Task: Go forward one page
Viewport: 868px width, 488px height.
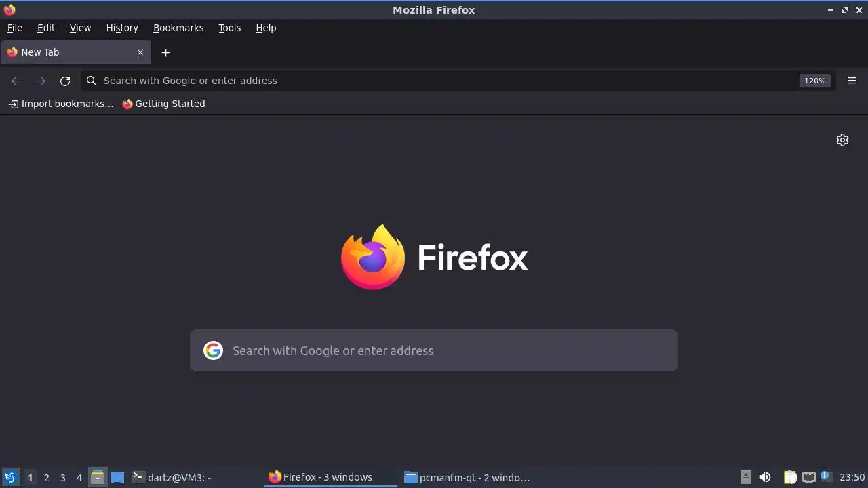Action: (41, 81)
